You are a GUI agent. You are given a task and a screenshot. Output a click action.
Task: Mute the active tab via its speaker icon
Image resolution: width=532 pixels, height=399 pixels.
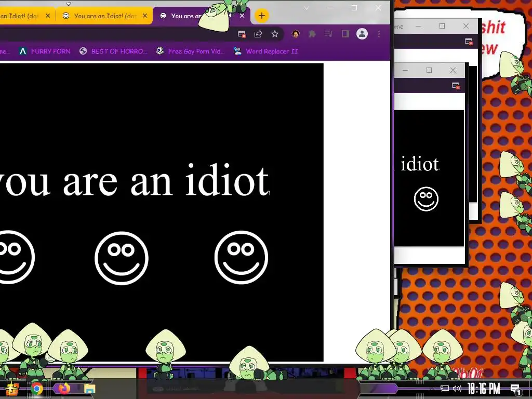[x=231, y=16]
